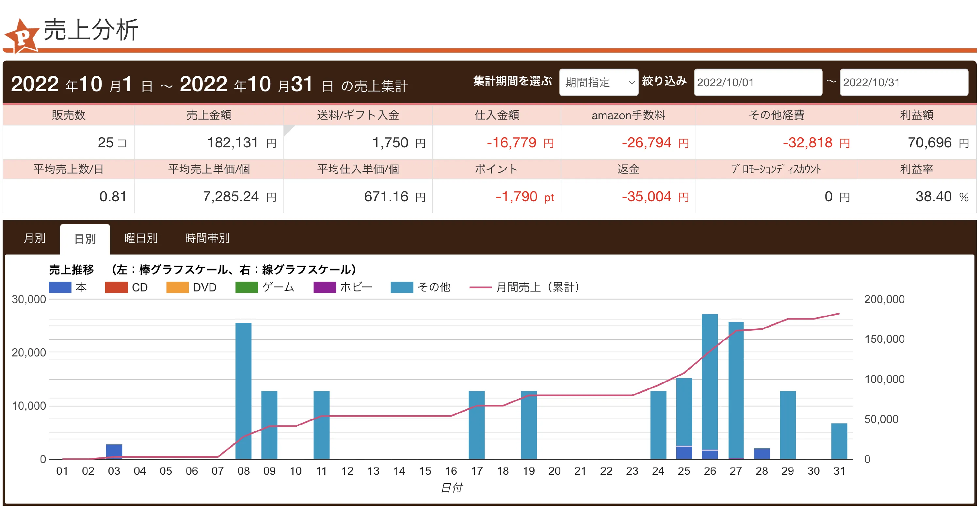Click the x-axis label 日付
Screen dimensions: 980x510
[451, 487]
